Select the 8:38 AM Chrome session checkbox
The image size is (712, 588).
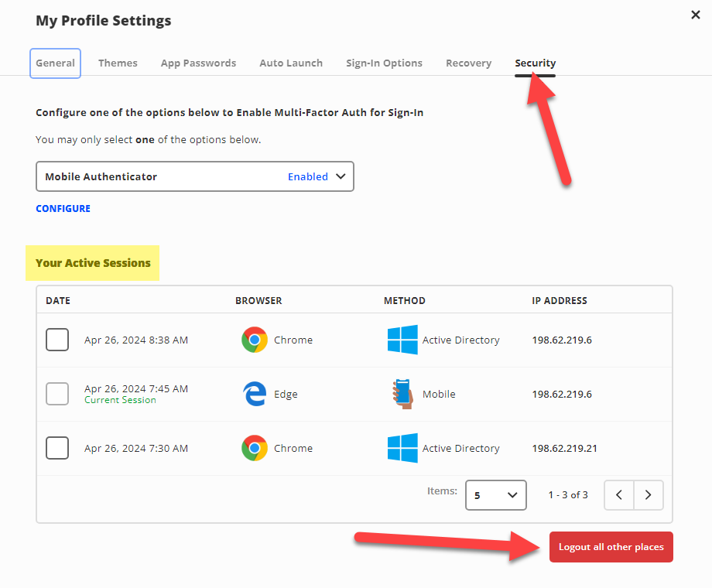[57, 340]
